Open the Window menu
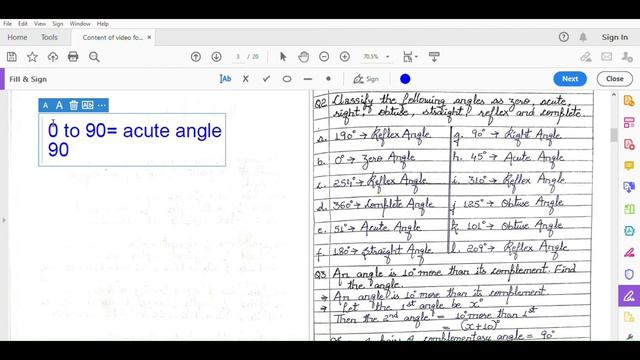 [x=80, y=24]
